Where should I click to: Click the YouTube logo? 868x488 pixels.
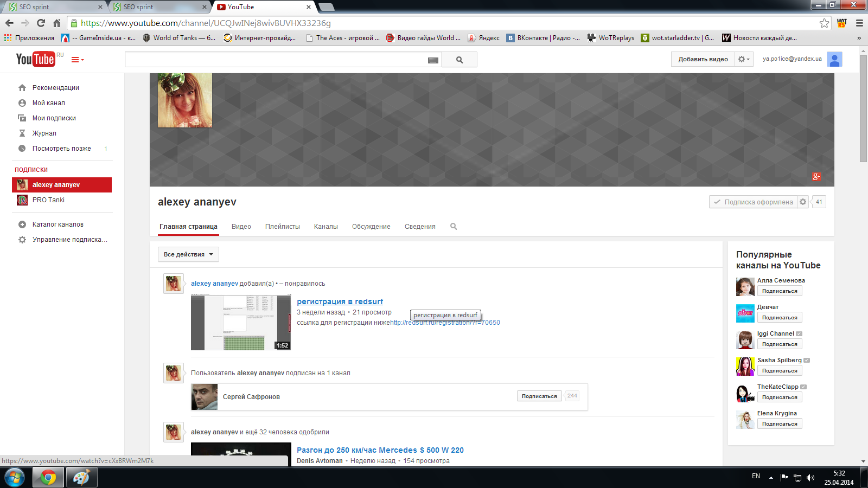click(x=36, y=59)
